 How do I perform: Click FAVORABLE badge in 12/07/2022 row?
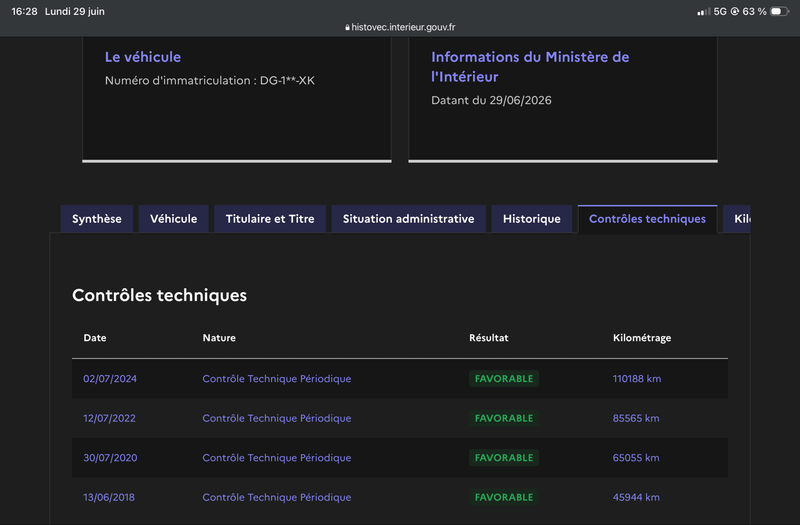tap(504, 418)
